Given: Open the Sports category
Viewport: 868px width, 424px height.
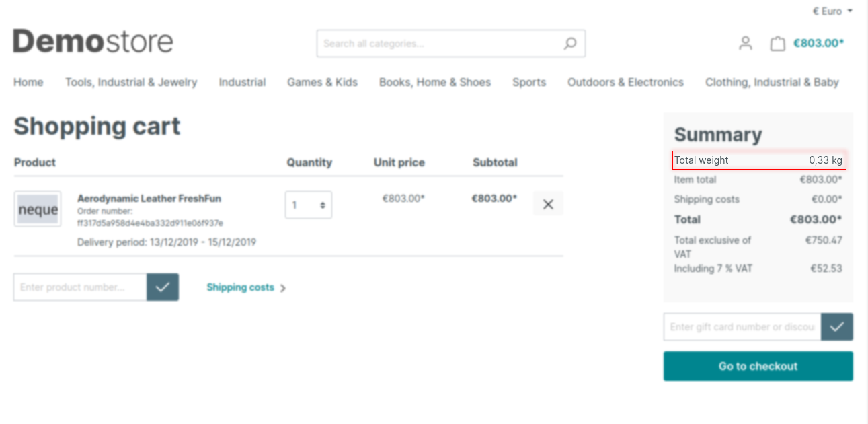Looking at the screenshot, I should point(529,83).
